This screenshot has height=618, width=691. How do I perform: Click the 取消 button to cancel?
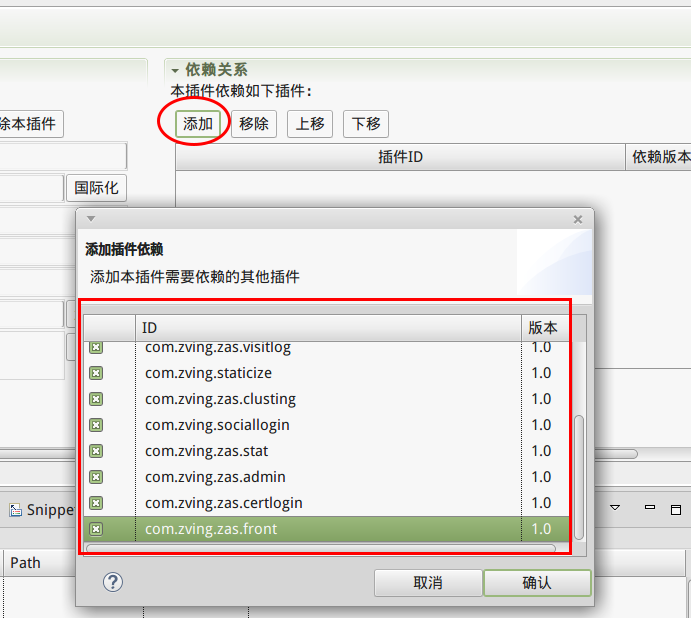(x=427, y=583)
